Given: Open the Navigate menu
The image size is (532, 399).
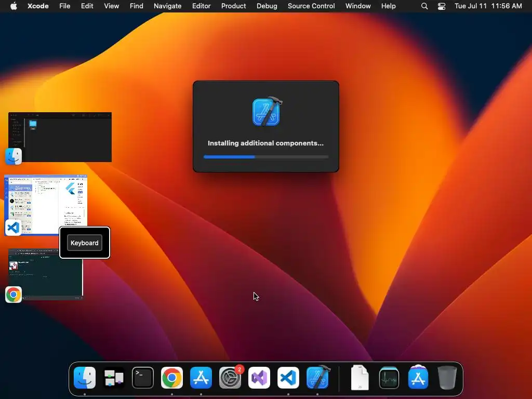Looking at the screenshot, I should (x=168, y=6).
